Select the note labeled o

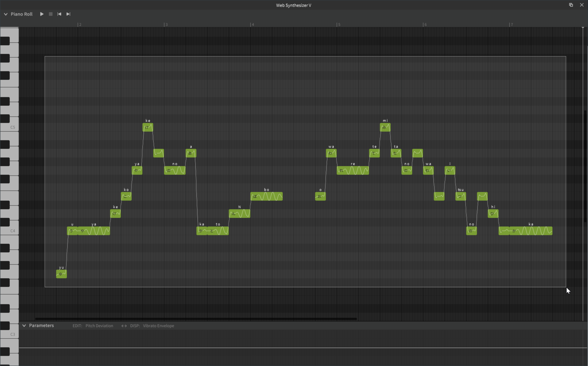click(x=320, y=196)
